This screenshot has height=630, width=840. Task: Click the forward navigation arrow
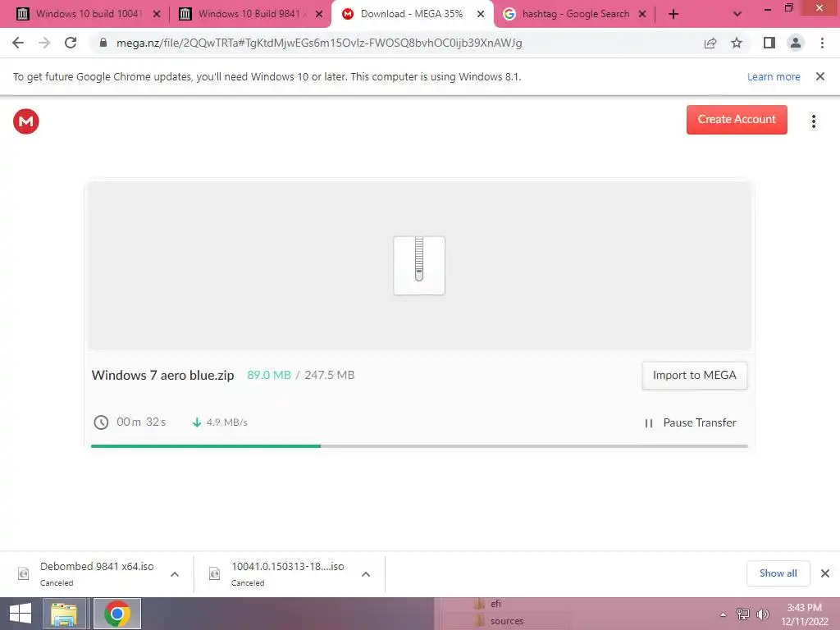pos(44,43)
